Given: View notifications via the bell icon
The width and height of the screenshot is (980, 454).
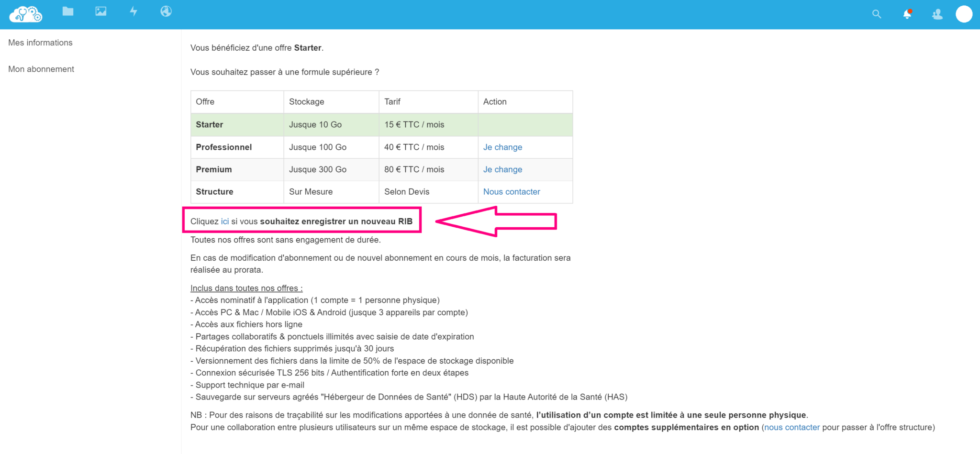Looking at the screenshot, I should [x=906, y=14].
